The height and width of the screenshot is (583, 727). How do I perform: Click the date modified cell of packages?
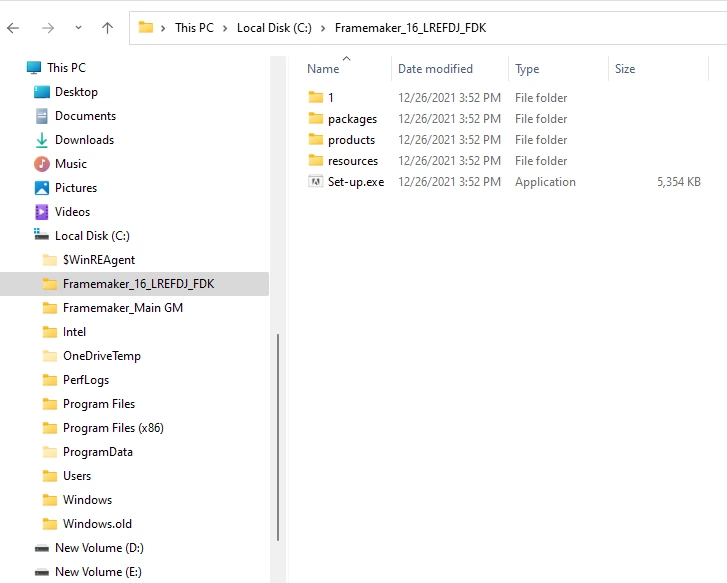pyautogui.click(x=449, y=119)
